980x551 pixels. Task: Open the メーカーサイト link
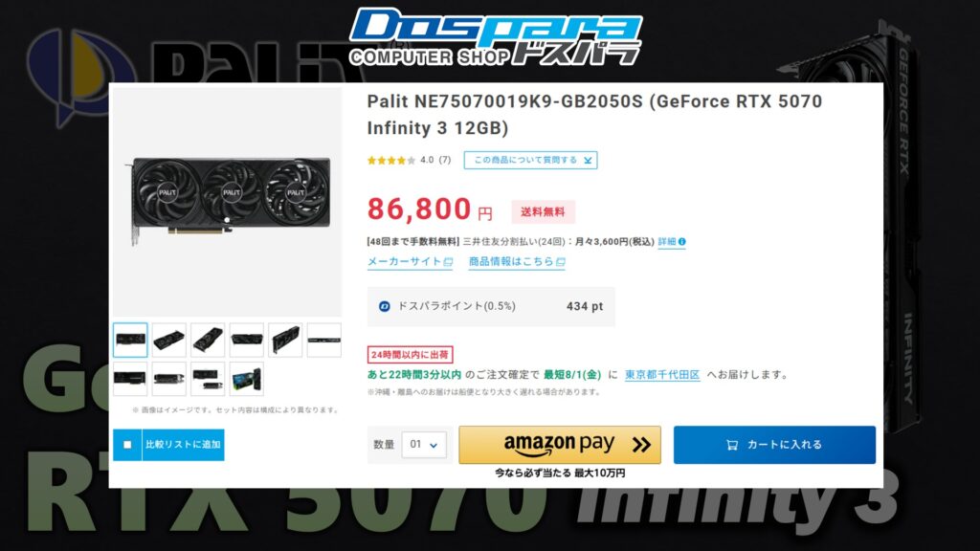(410, 262)
